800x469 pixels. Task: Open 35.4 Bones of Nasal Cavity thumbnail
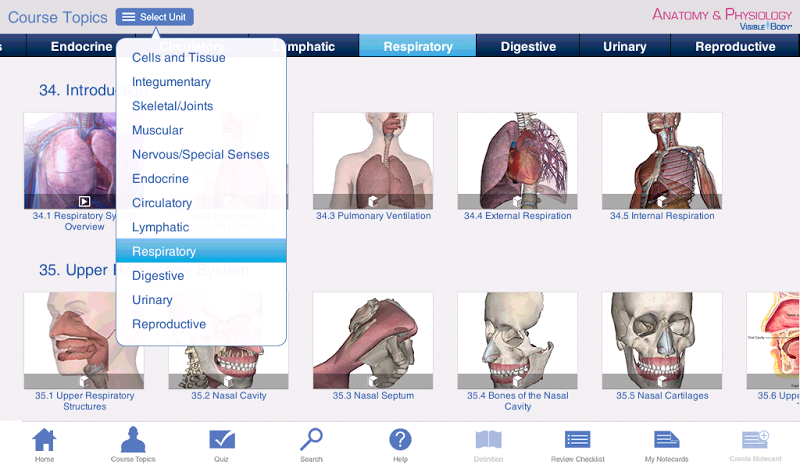click(x=517, y=340)
